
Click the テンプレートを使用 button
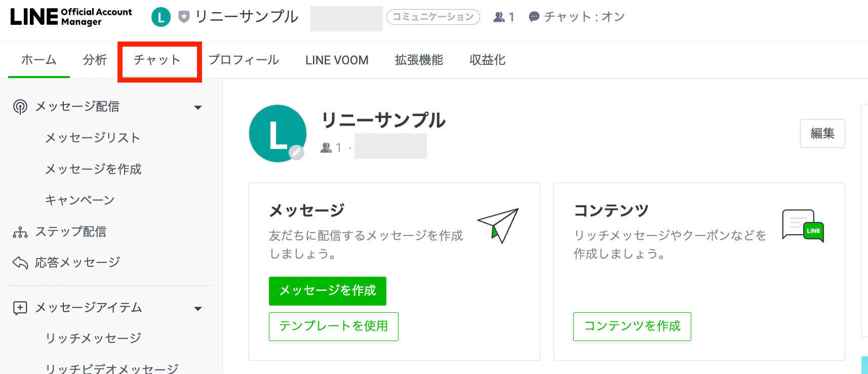334,326
